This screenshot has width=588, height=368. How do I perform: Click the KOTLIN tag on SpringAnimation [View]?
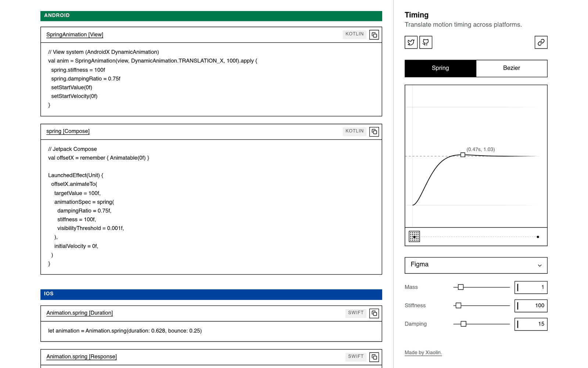click(x=354, y=34)
